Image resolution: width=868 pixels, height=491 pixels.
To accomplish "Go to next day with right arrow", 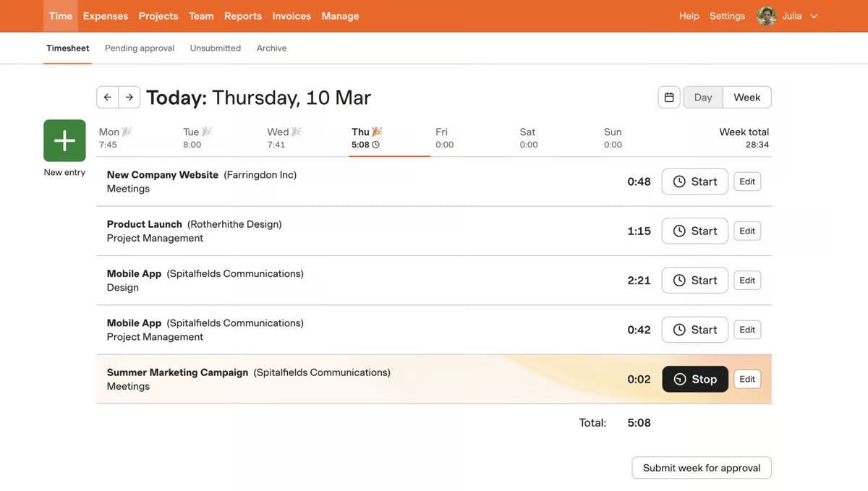I will [x=129, y=97].
